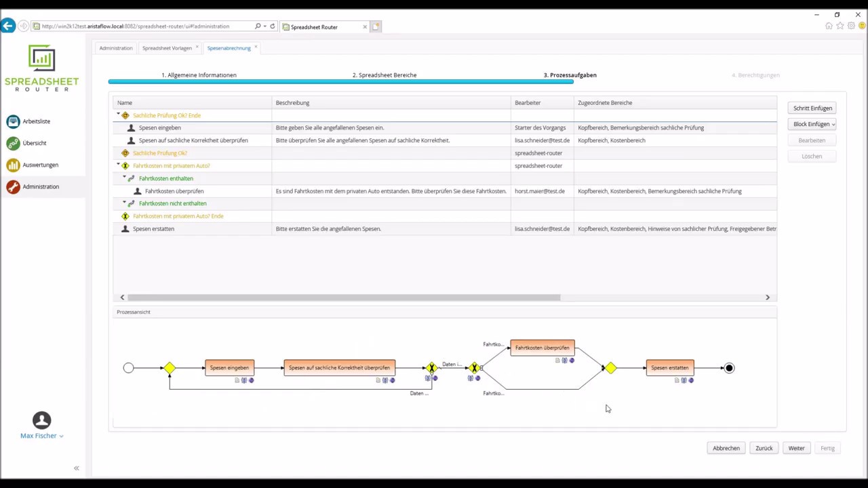
Task: Click the Zurück button
Action: pos(764,448)
